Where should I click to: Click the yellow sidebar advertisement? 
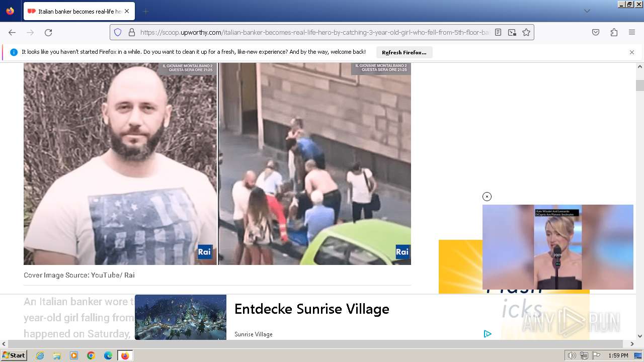click(460, 266)
